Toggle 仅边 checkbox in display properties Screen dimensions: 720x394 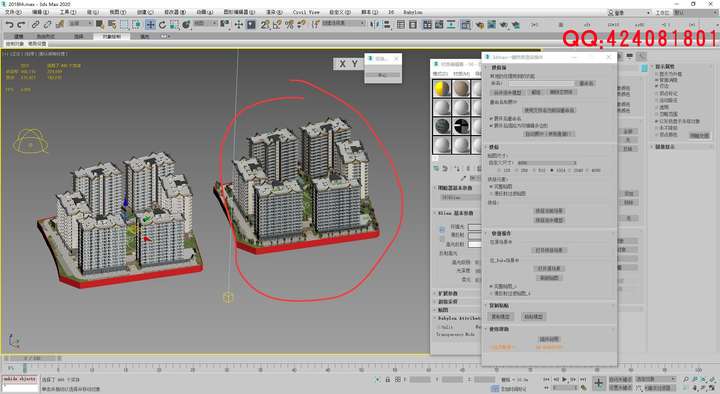coord(657,86)
